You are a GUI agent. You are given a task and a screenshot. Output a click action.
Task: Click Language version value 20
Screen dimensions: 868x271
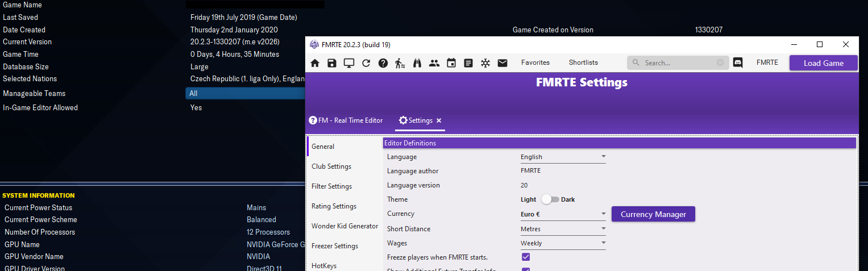pyautogui.click(x=524, y=185)
